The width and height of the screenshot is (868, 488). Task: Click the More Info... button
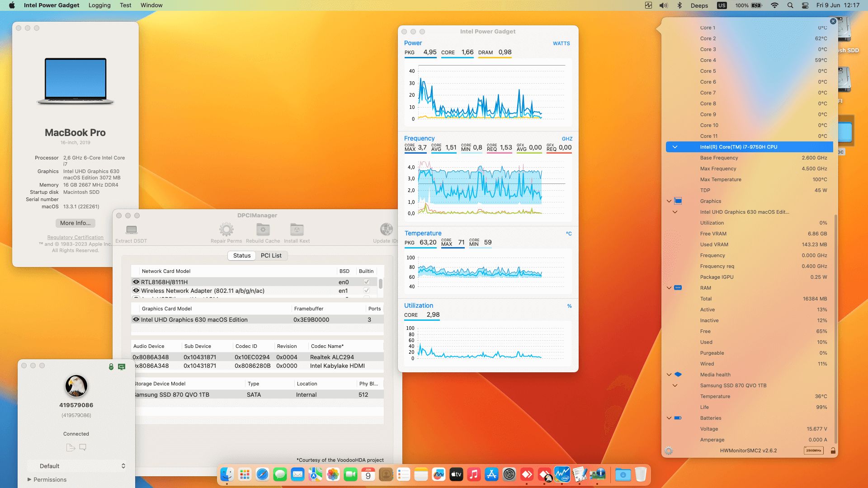tap(75, 223)
